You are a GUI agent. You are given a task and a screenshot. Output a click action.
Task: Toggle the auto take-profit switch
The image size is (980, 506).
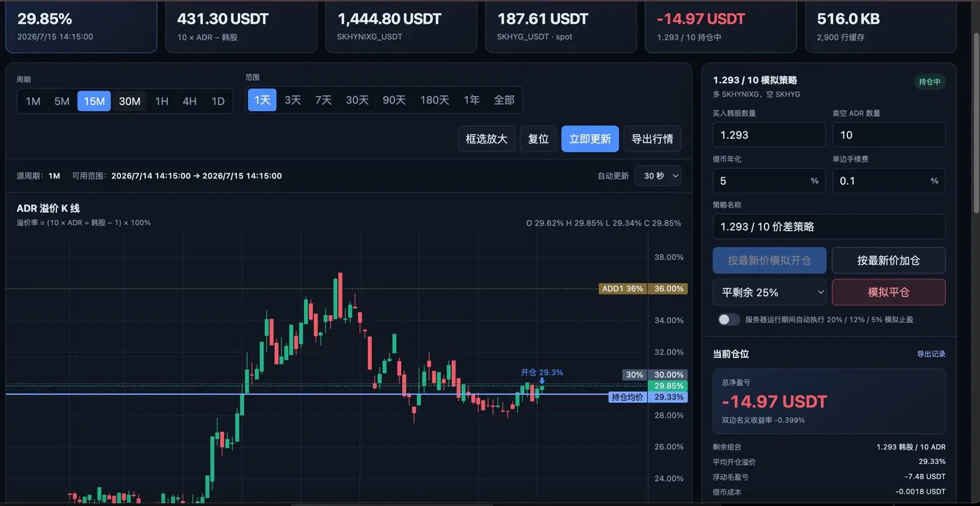[x=728, y=320]
